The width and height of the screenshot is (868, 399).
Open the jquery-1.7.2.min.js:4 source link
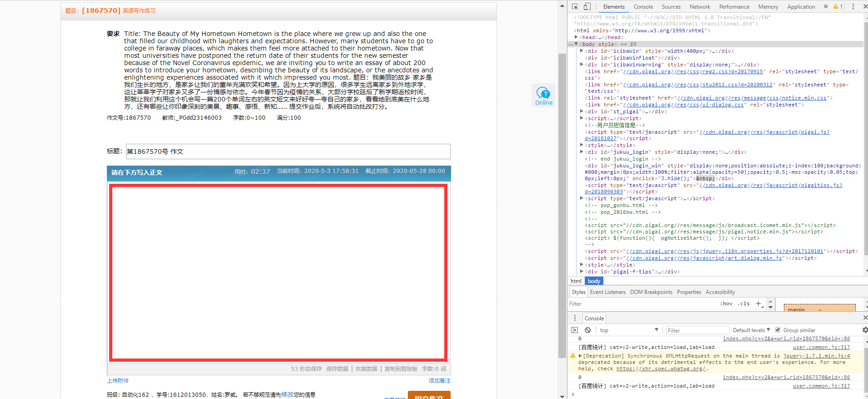click(817, 356)
